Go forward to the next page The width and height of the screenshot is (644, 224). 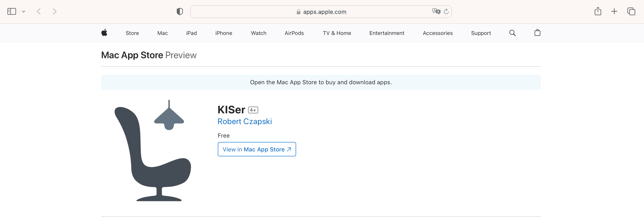55,11
